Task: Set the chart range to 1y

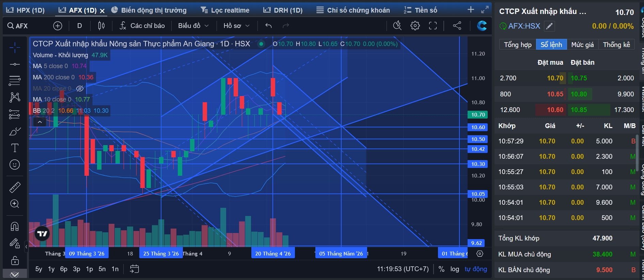Action: [x=51, y=269]
